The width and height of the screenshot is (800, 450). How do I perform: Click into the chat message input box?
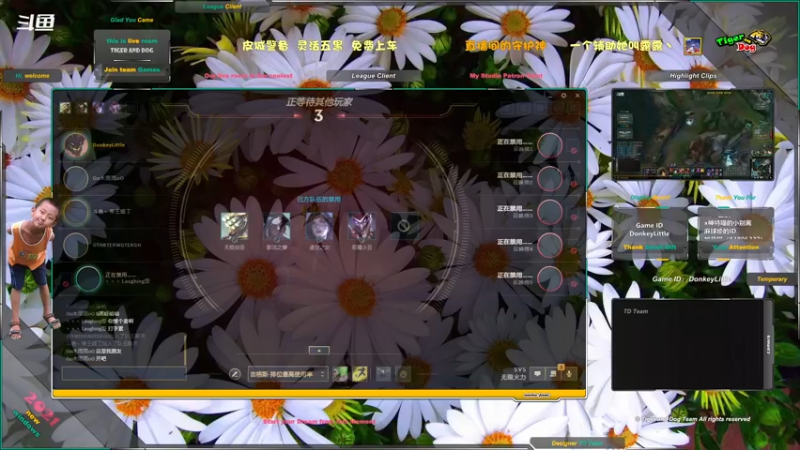(124, 373)
